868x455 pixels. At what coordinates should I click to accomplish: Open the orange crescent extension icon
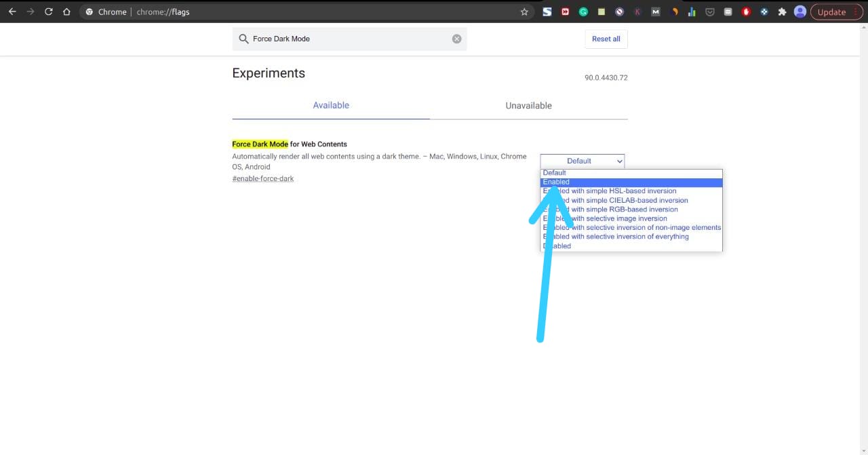(674, 12)
